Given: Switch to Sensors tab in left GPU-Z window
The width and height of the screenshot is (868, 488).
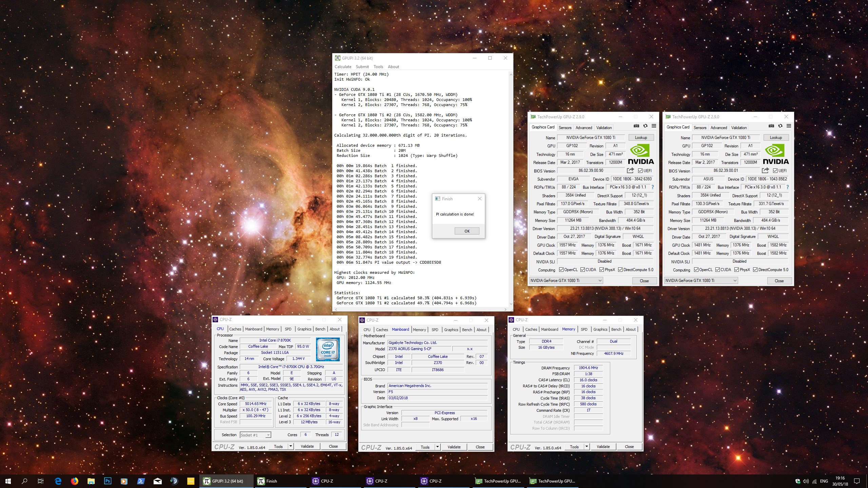Looking at the screenshot, I should point(565,128).
